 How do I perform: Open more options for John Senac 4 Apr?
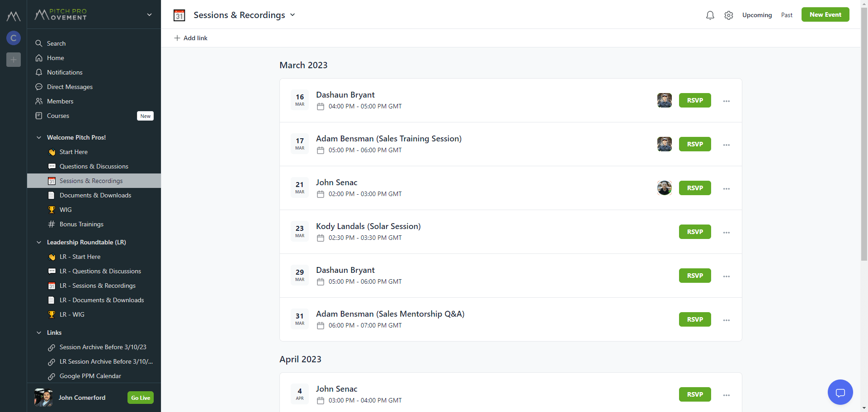[726, 395]
